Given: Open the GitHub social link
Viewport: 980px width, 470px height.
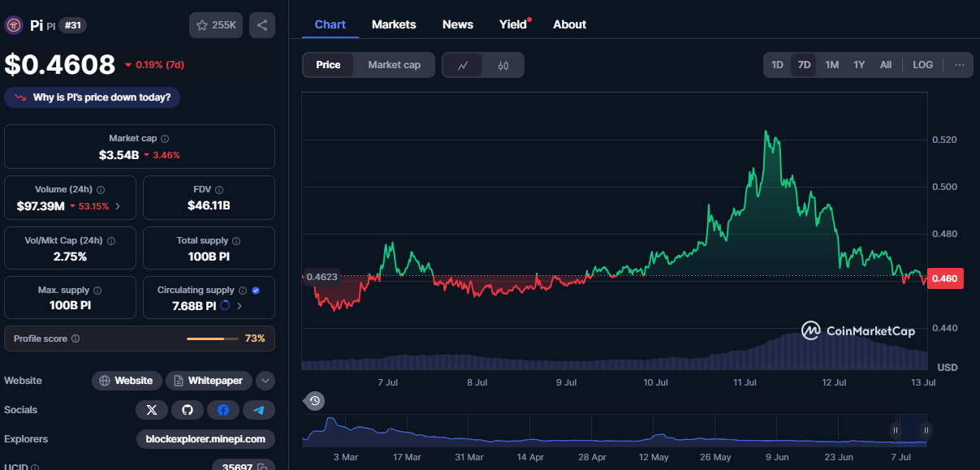Looking at the screenshot, I should [x=188, y=410].
